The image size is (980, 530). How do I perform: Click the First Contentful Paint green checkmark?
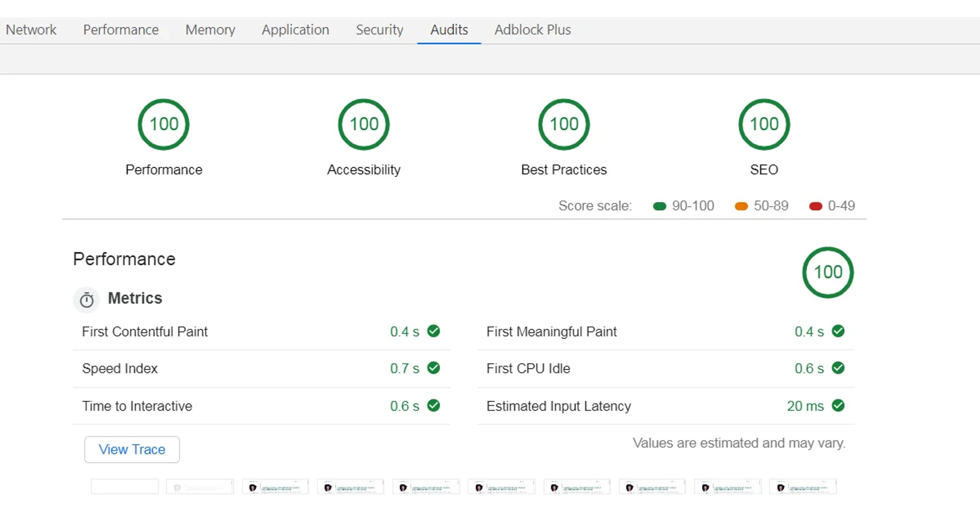coord(433,331)
